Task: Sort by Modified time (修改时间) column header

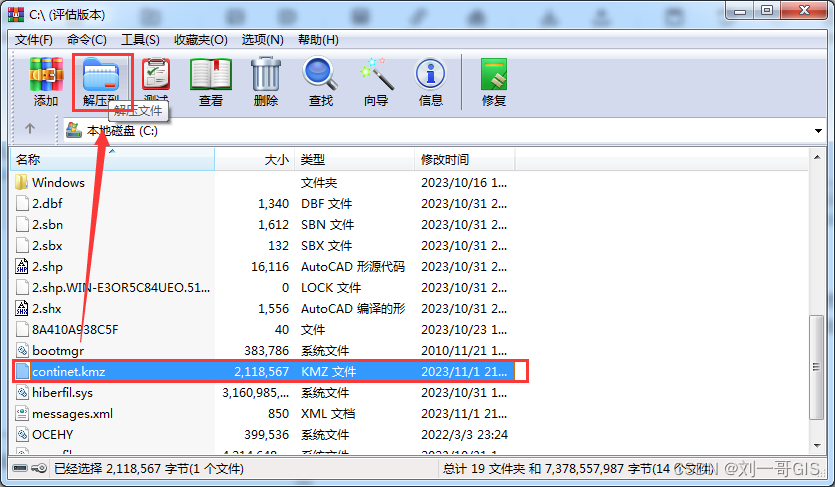Action: pos(465,159)
